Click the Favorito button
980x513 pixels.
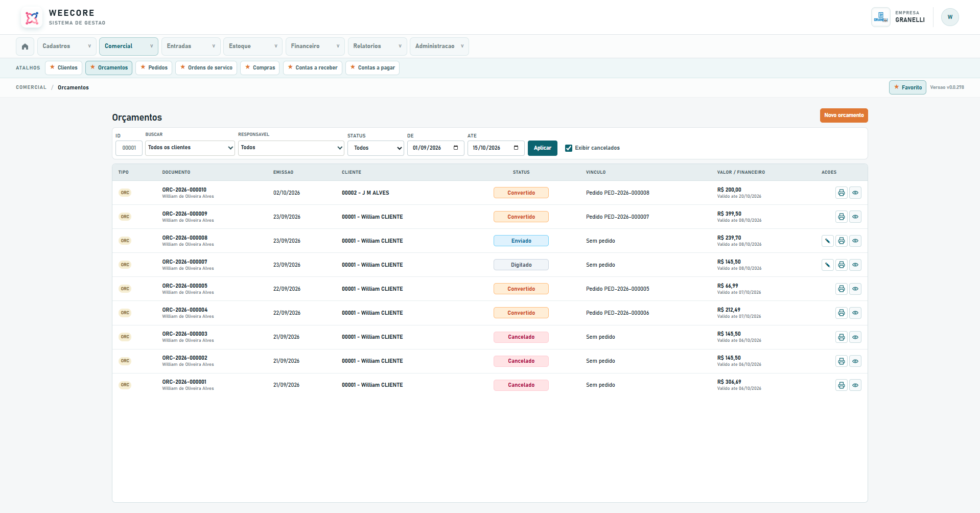click(907, 87)
